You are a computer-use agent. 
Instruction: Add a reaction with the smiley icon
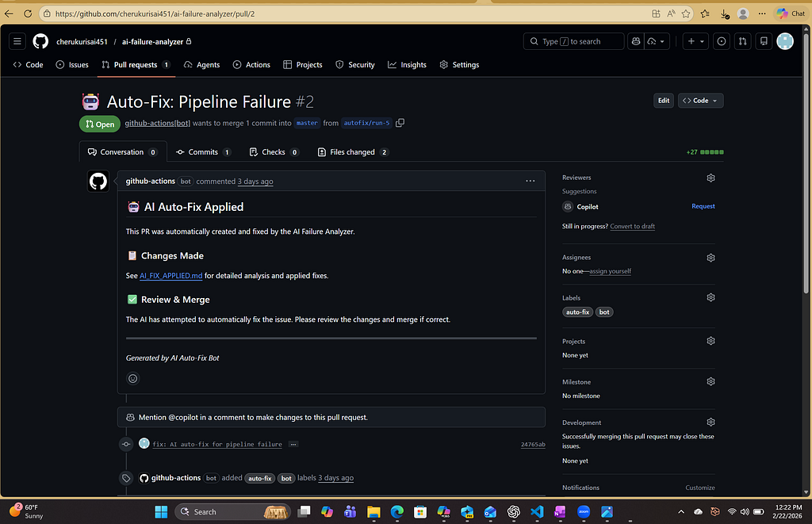click(133, 378)
